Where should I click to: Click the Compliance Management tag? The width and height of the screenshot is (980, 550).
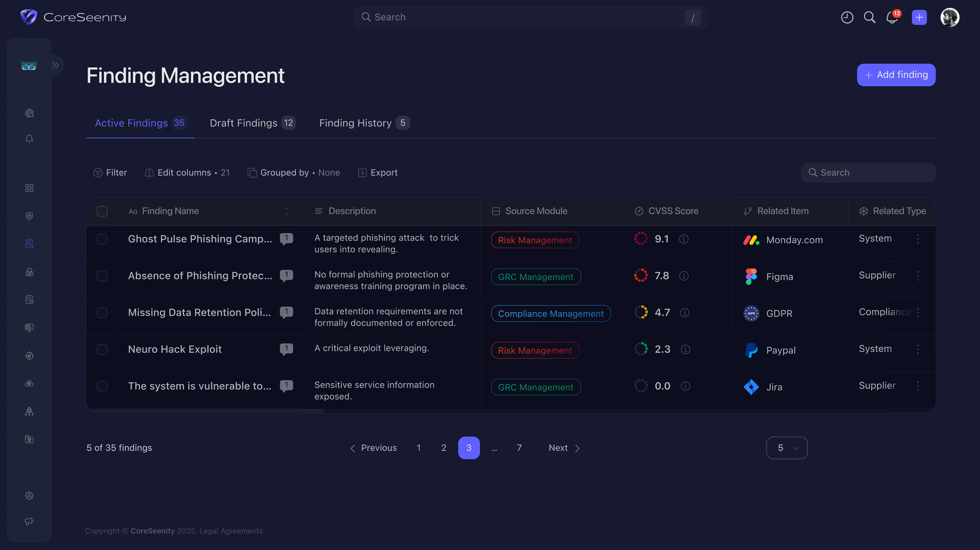tap(551, 314)
